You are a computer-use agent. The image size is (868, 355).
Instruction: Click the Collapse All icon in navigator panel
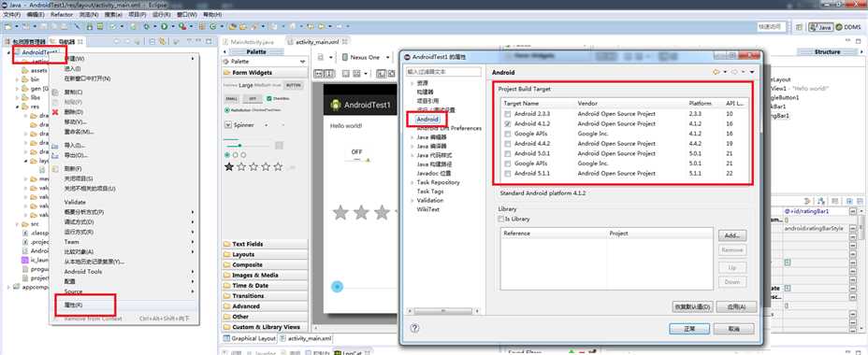[x=152, y=41]
